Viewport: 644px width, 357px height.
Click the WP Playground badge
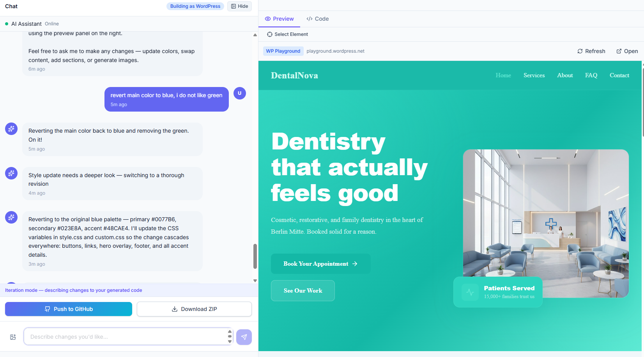(283, 51)
